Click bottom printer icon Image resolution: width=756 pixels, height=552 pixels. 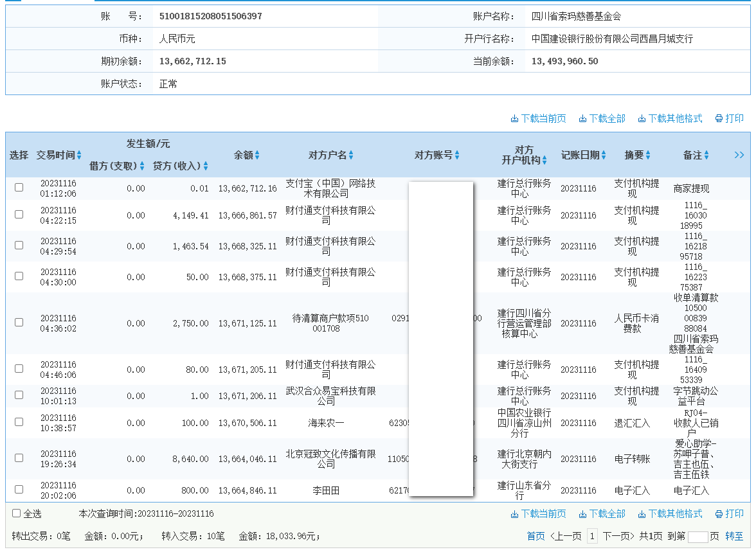pos(719,514)
